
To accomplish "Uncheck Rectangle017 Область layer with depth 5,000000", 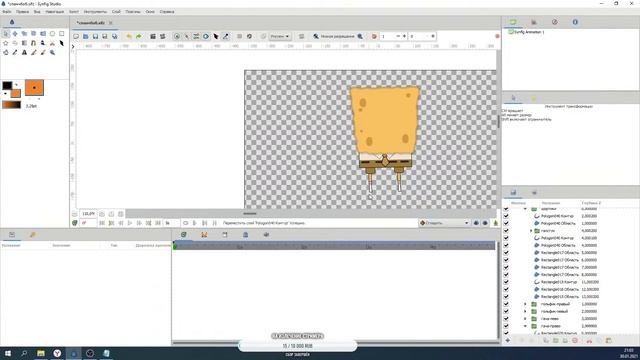I will (x=506, y=253).
